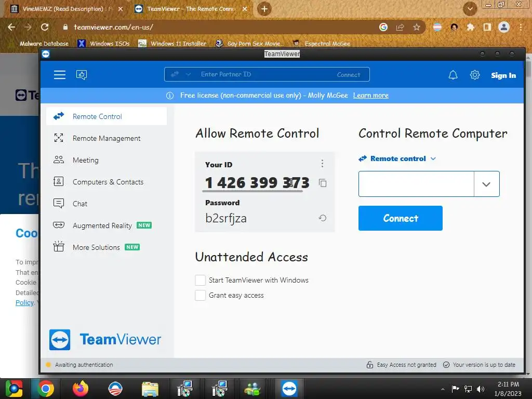Open Chat in the sidebar

point(107,204)
